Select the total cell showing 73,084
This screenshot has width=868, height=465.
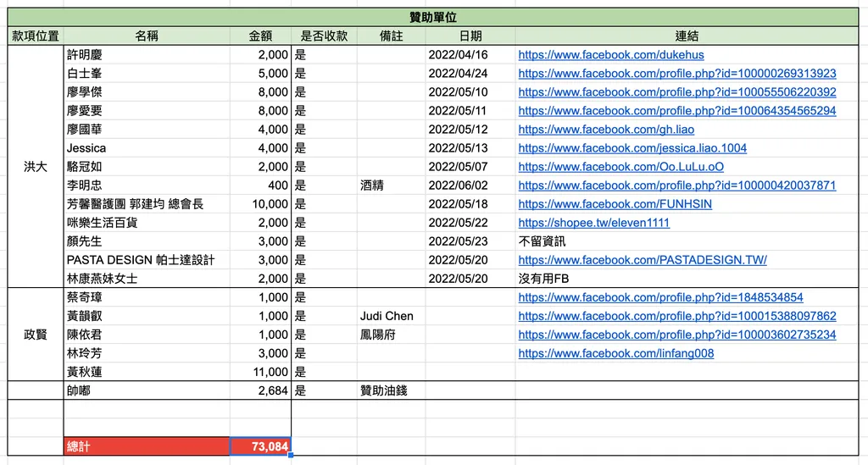tap(260, 446)
